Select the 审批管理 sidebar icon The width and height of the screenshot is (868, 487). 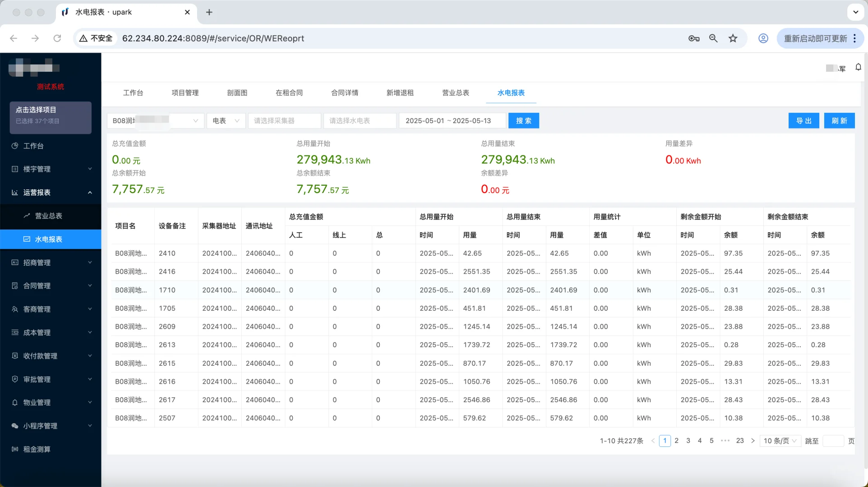point(36,379)
